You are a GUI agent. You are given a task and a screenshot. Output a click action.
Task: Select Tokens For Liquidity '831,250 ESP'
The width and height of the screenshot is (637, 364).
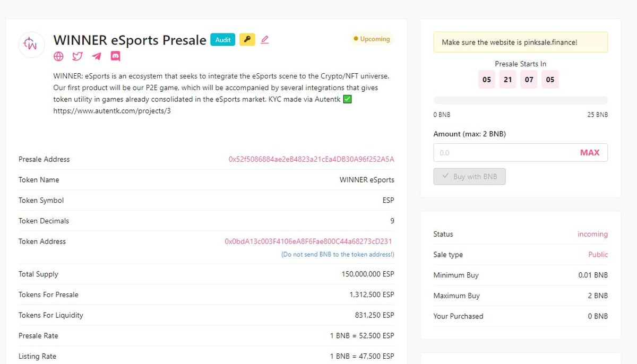pyautogui.click(x=375, y=315)
